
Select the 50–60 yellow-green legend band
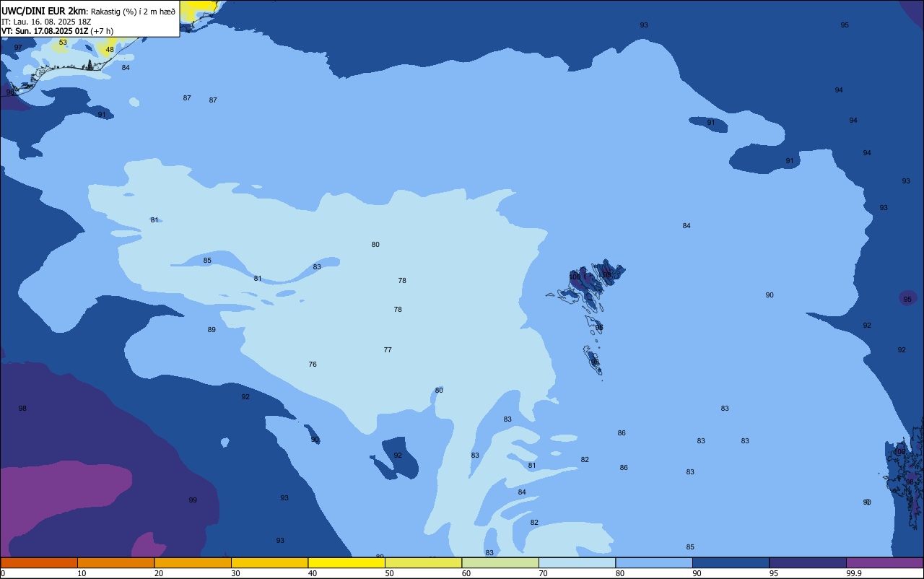point(423,562)
